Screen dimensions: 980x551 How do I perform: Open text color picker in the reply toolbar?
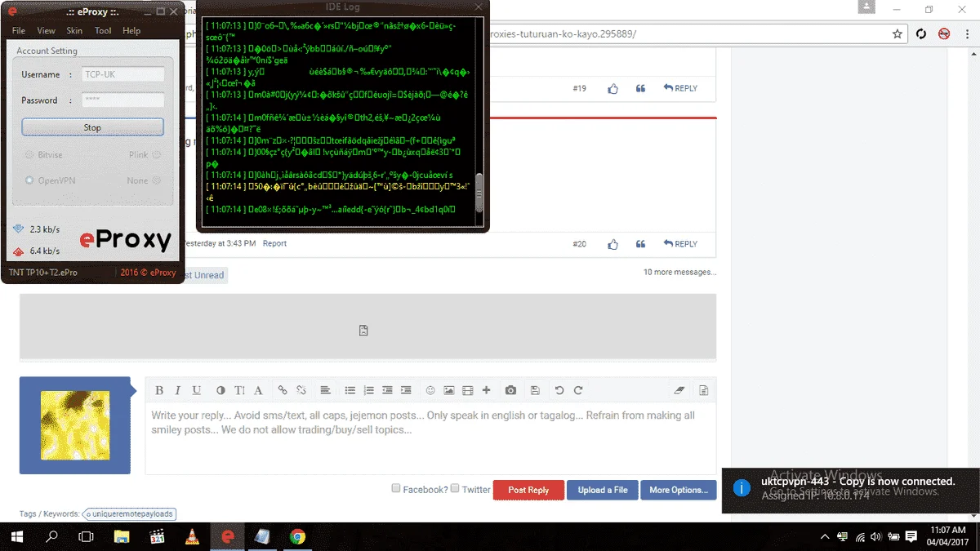(x=220, y=391)
